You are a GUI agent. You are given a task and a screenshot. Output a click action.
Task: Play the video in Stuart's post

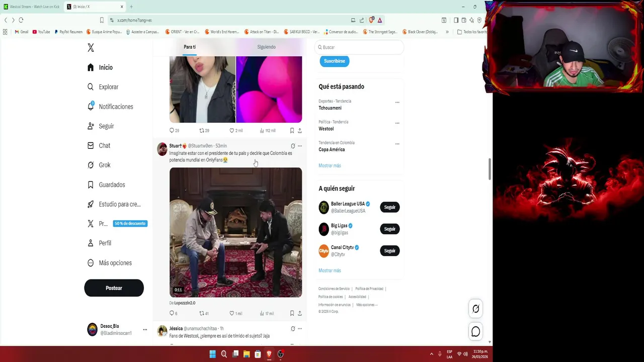235,232
